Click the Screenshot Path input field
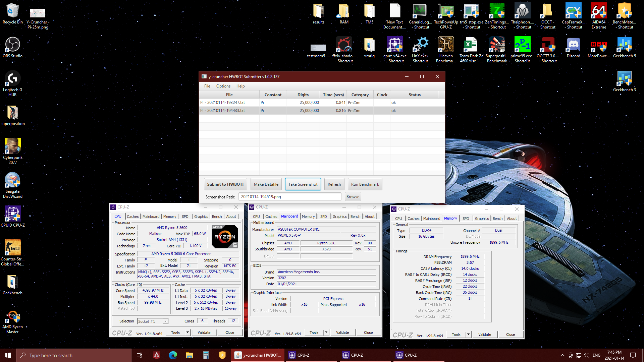Screen dimensions: 644x362 tap(290, 197)
